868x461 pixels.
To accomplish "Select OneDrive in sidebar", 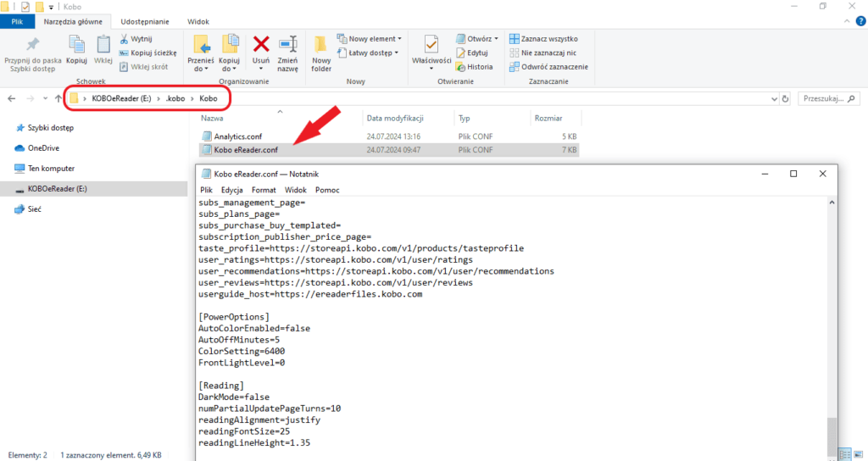I will pyautogui.click(x=43, y=148).
